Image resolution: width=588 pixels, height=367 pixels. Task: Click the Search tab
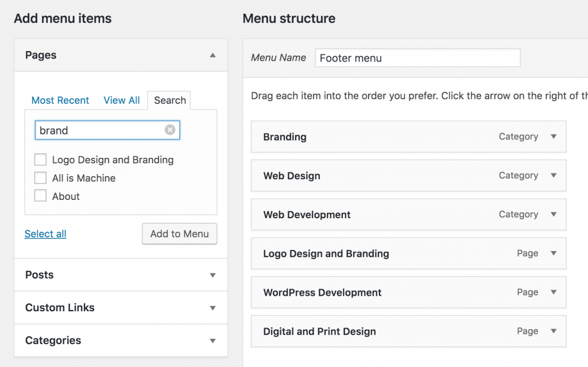(x=169, y=100)
